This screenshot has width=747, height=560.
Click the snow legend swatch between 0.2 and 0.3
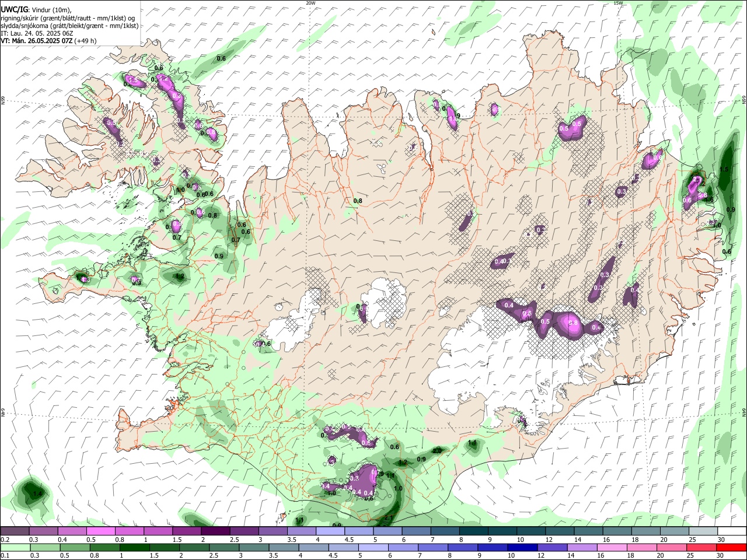pyautogui.click(x=15, y=531)
